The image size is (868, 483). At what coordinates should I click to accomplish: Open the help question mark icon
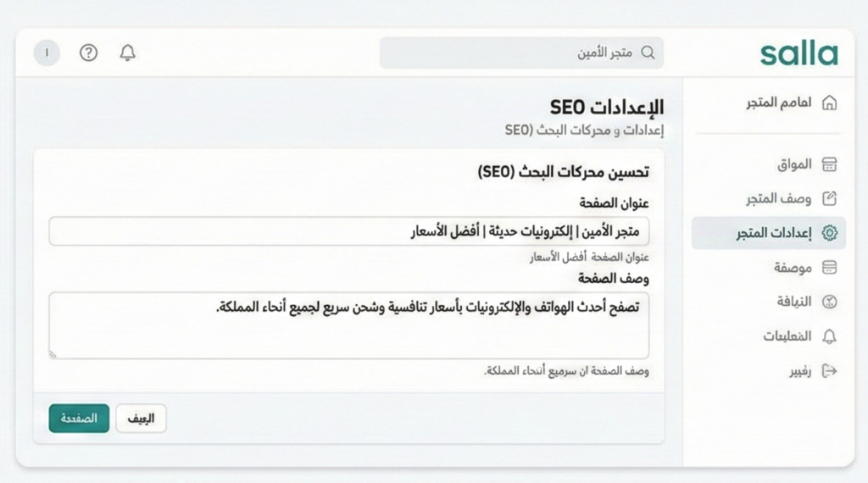click(89, 53)
